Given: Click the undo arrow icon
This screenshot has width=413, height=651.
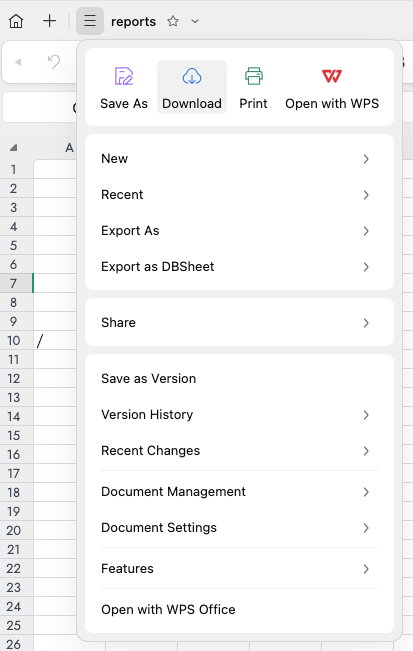Looking at the screenshot, I should (54, 62).
